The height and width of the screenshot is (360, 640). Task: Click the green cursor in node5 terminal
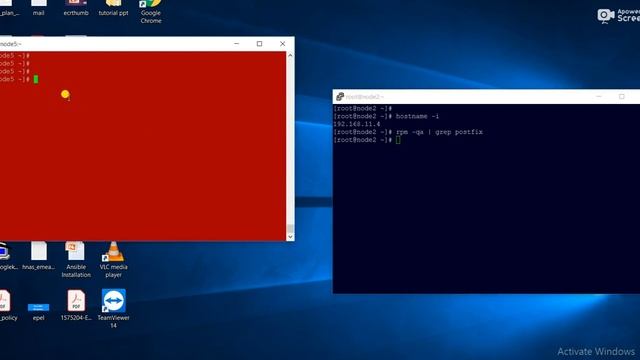click(x=36, y=79)
